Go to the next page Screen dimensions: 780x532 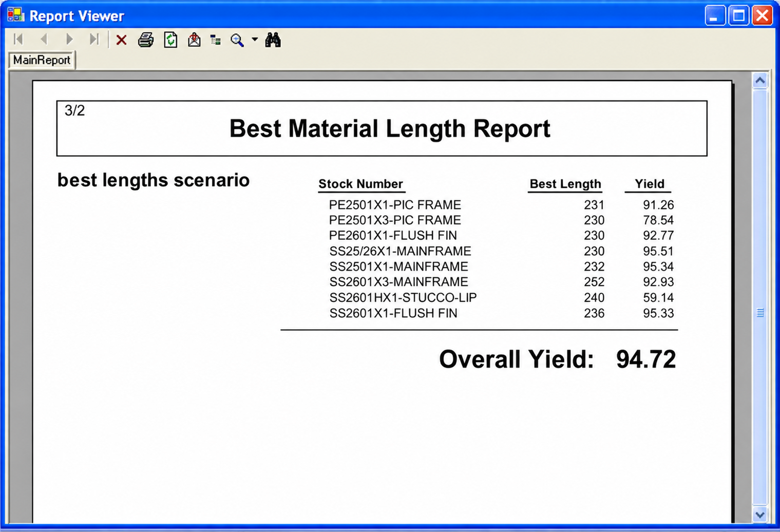click(69, 40)
